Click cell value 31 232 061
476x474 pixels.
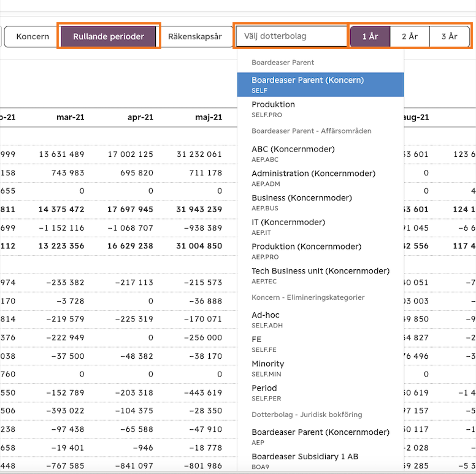[x=199, y=155]
